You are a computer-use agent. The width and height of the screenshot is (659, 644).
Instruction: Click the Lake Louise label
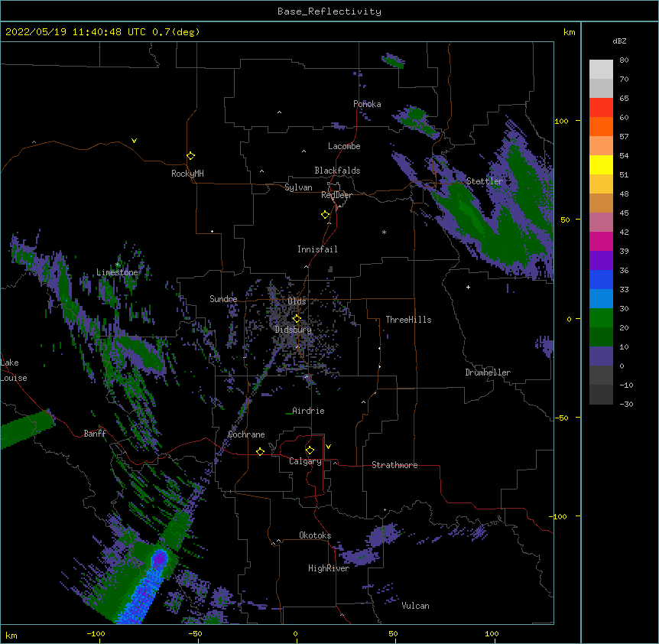pyautogui.click(x=14, y=370)
